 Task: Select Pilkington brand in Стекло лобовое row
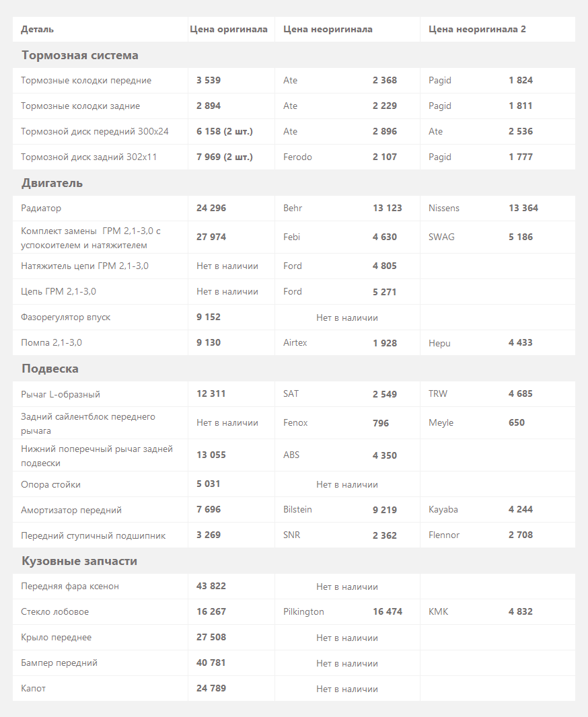pos(303,612)
